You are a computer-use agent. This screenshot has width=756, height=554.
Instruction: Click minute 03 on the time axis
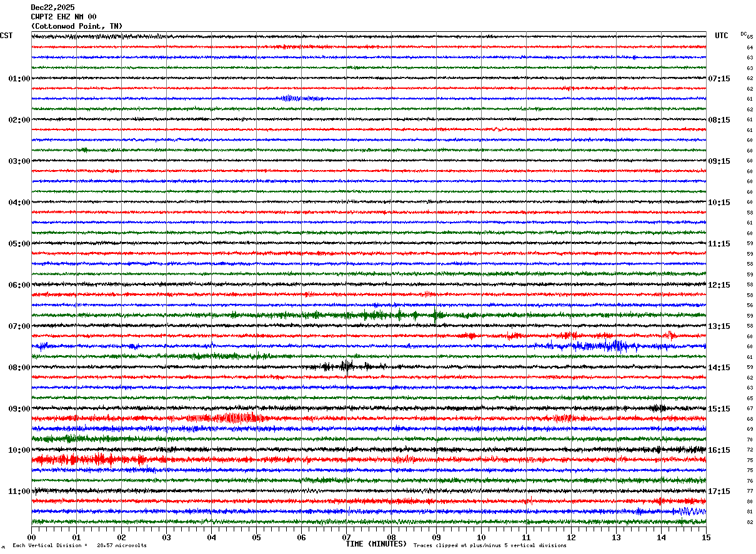tap(166, 537)
